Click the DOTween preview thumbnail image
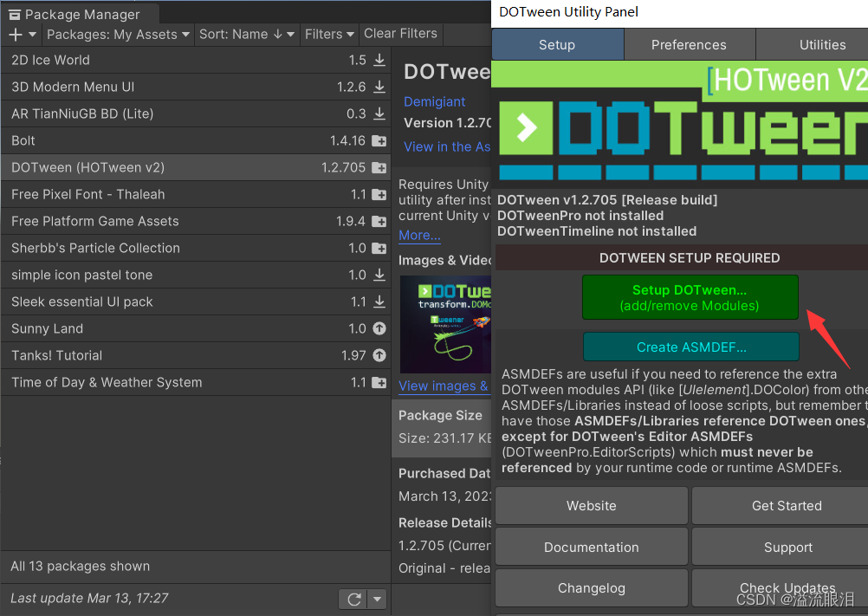This screenshot has width=868, height=616. pyautogui.click(x=445, y=324)
